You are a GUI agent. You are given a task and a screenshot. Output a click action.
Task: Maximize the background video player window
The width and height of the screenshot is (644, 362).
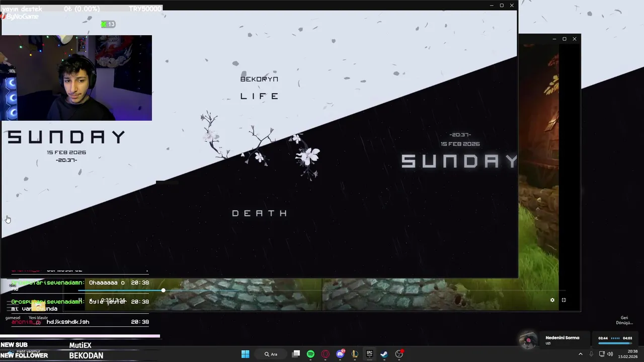565,39
